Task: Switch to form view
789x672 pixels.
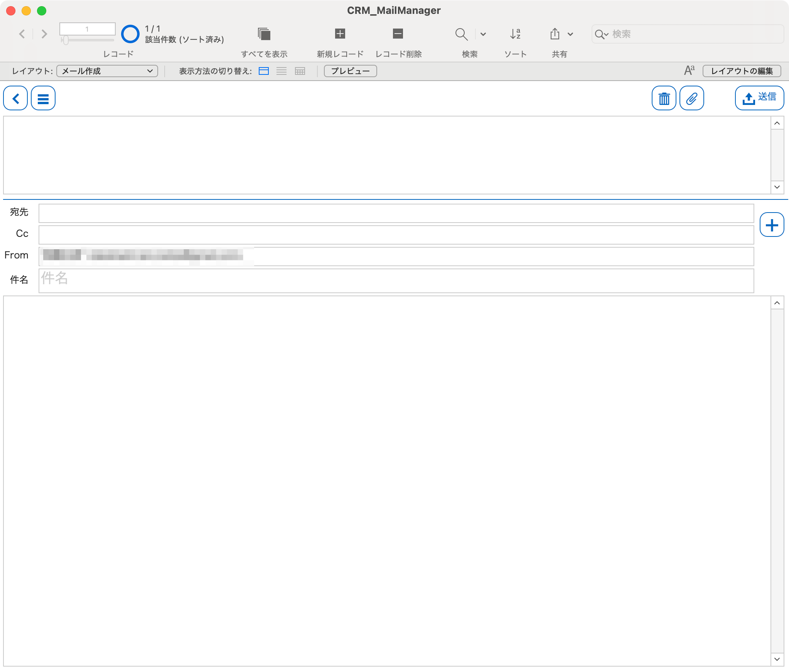Action: [x=264, y=71]
